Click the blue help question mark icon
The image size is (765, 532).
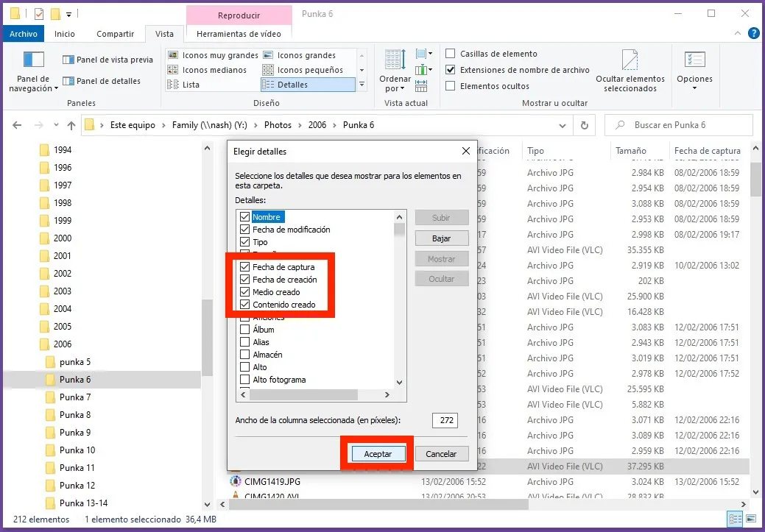coord(753,34)
